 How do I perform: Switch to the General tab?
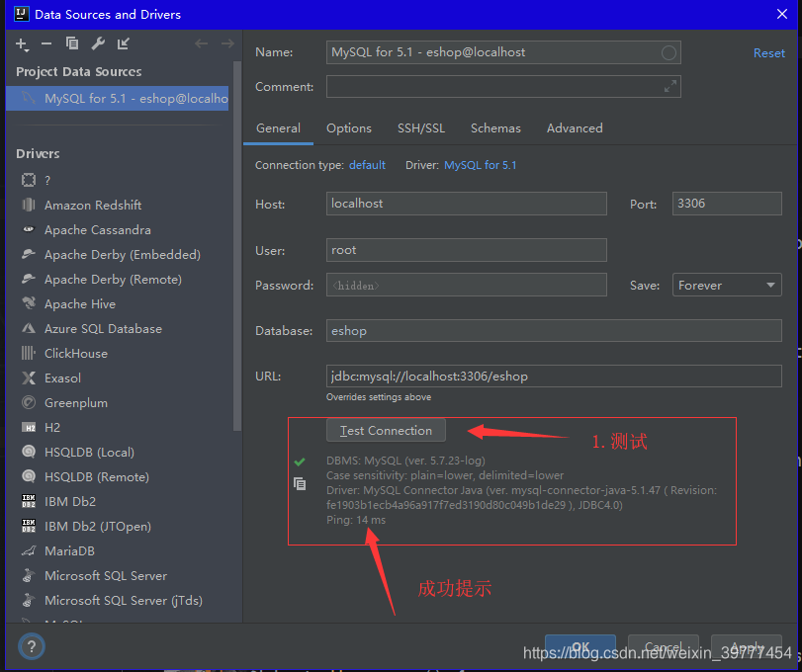(278, 128)
